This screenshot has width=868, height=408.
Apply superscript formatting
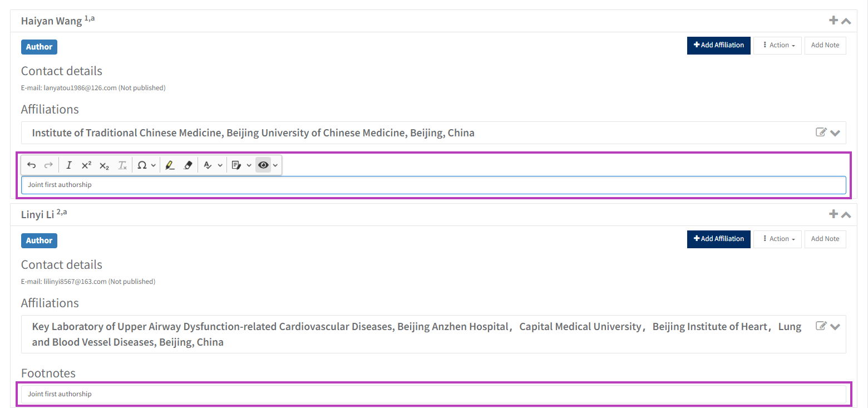coord(86,165)
